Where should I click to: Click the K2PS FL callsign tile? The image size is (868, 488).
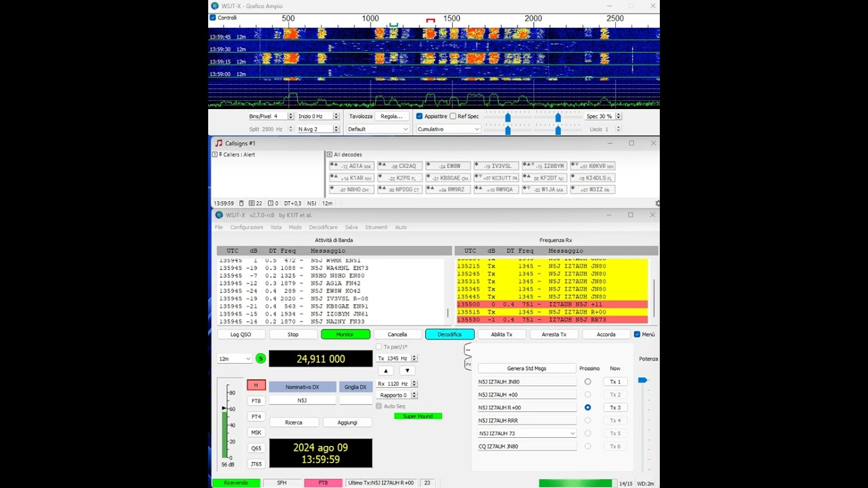click(399, 178)
